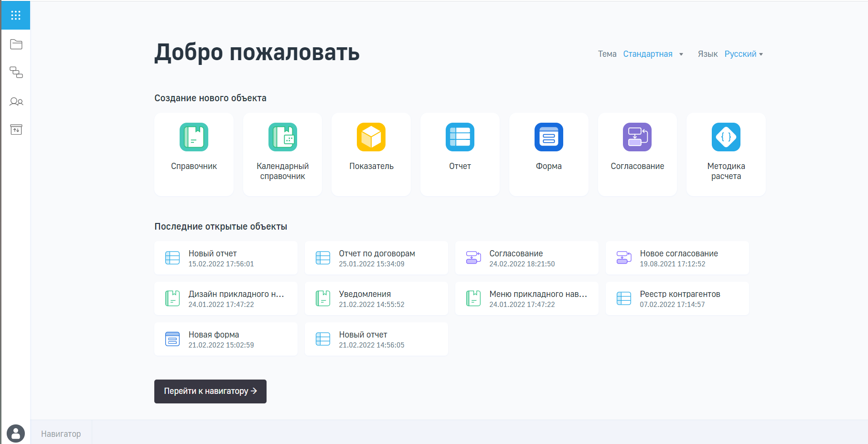Switch to the Навигатор tab
The width and height of the screenshot is (868, 444).
click(61, 433)
